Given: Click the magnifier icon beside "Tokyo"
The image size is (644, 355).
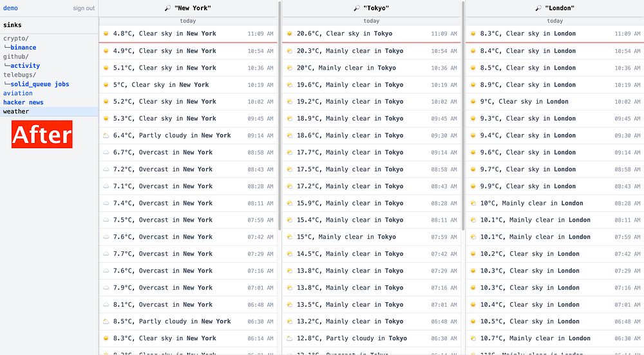Looking at the screenshot, I should (357, 8).
